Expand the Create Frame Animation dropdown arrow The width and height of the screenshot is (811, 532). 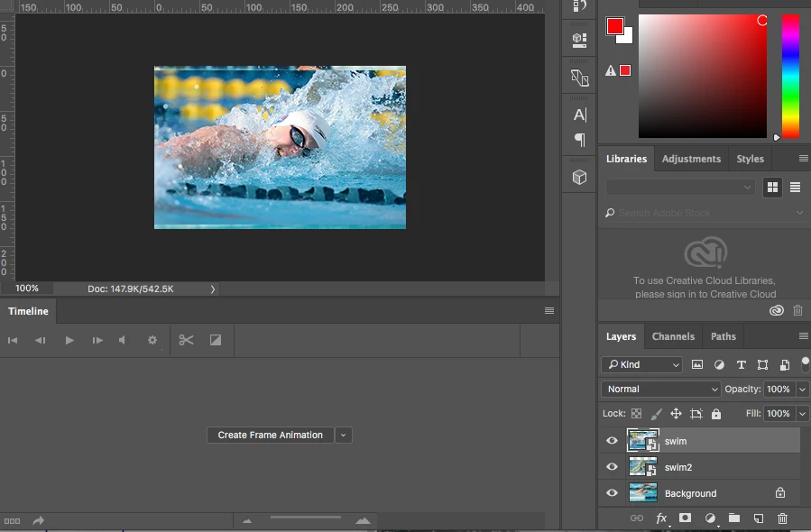point(343,435)
